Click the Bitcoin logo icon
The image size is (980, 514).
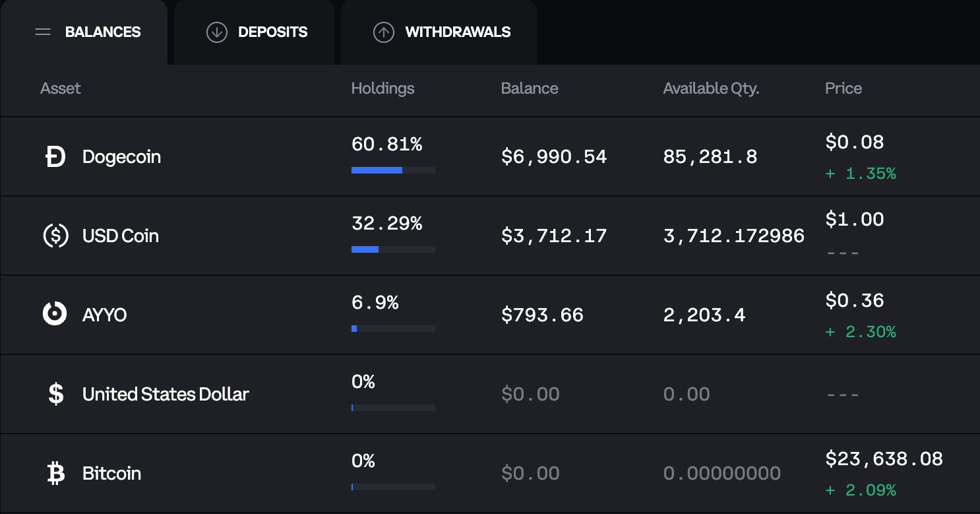(x=56, y=473)
